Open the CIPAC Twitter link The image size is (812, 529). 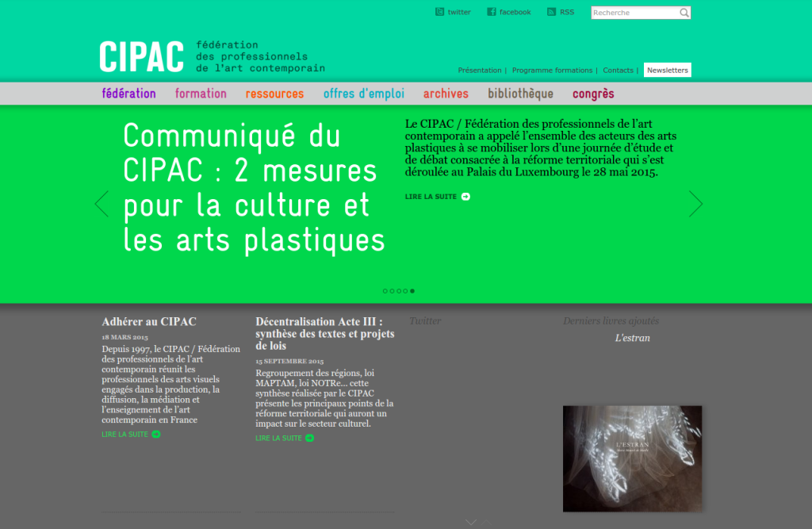[x=459, y=12]
